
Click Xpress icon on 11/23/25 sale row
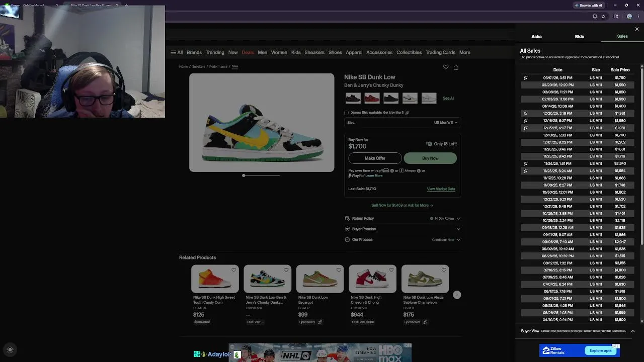pos(525,171)
